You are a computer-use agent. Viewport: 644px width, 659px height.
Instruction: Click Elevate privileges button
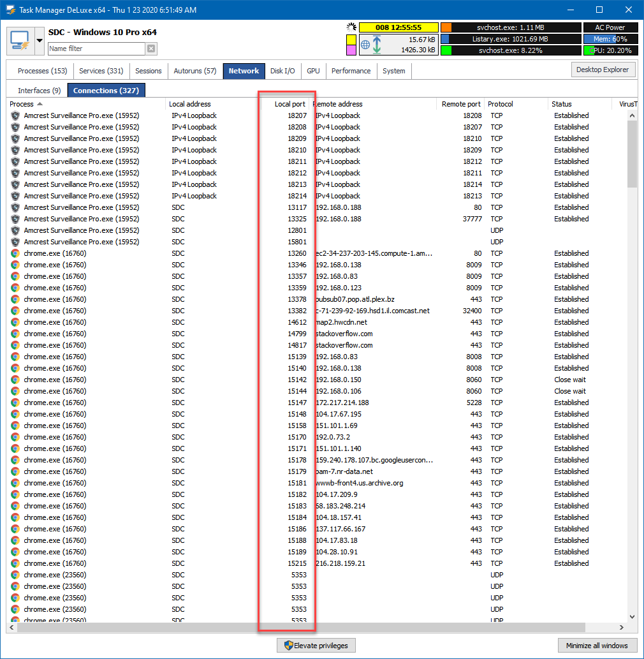[x=316, y=646]
